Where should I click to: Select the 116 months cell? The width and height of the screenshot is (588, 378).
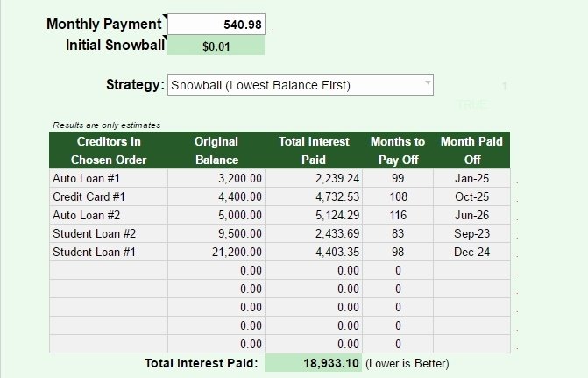pos(398,215)
